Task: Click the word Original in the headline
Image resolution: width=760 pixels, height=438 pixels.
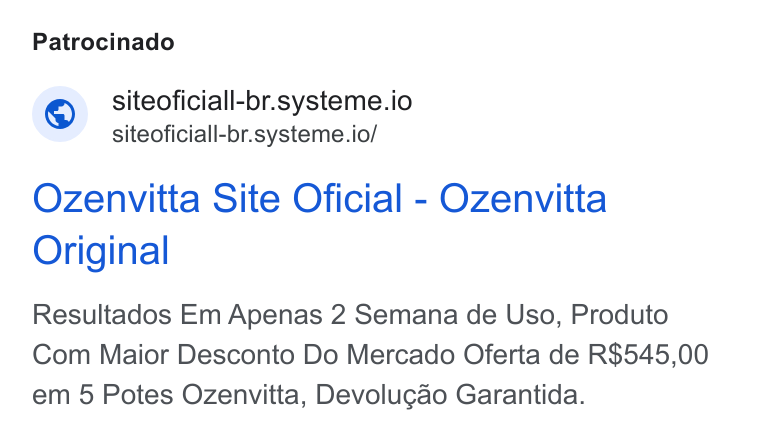Action: coord(101,250)
